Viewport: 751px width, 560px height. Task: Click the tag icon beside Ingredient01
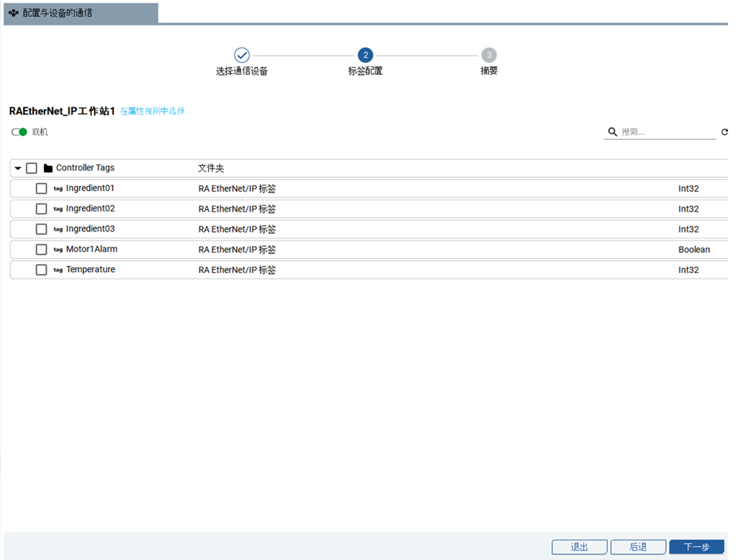point(58,189)
